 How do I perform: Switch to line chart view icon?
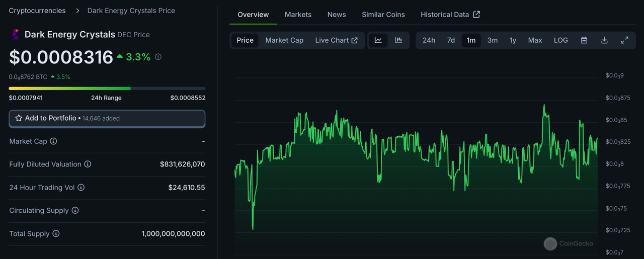click(378, 40)
